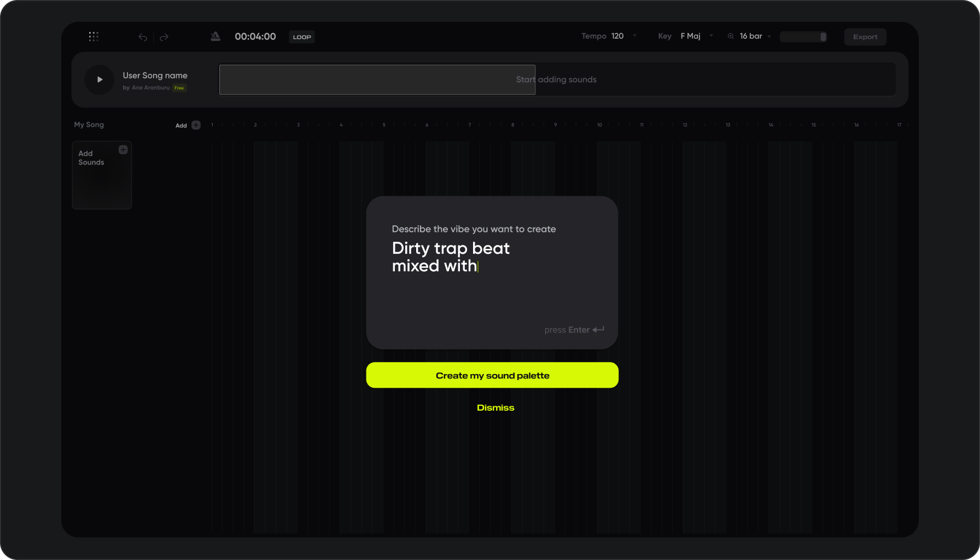
Task: Dismiss the vibe prompt dialog
Action: click(495, 407)
